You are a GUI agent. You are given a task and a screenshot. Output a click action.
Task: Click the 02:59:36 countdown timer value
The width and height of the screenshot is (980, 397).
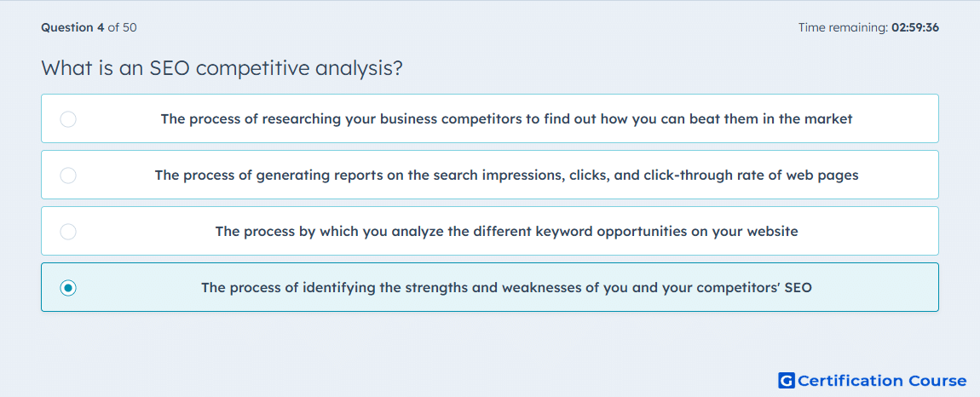pyautogui.click(x=915, y=27)
